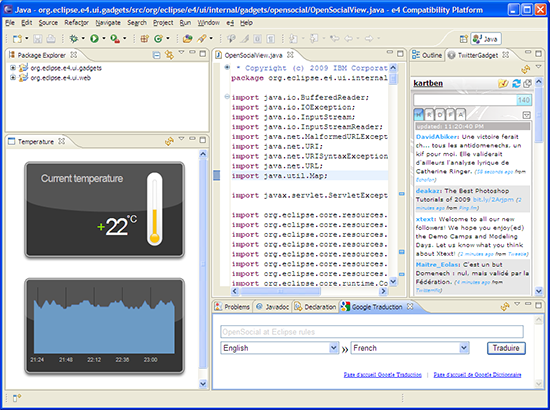Collapse all in Package Explorer

pos(157,55)
